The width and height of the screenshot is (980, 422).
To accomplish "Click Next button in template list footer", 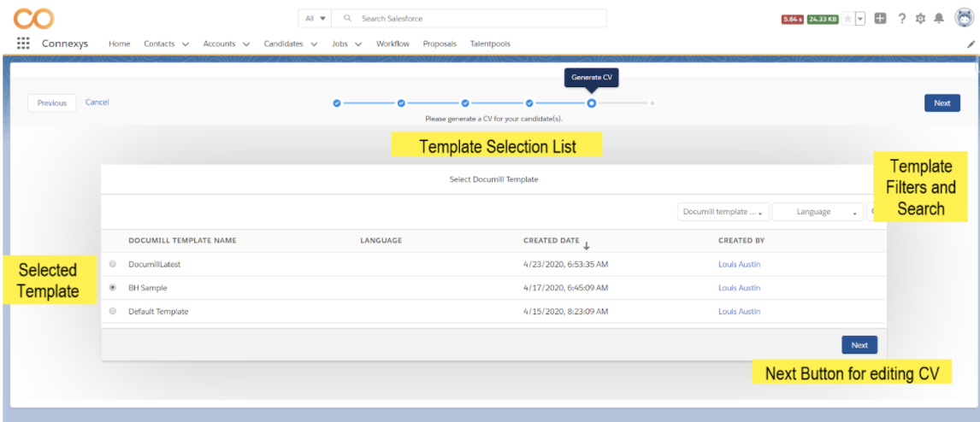I will (859, 344).
